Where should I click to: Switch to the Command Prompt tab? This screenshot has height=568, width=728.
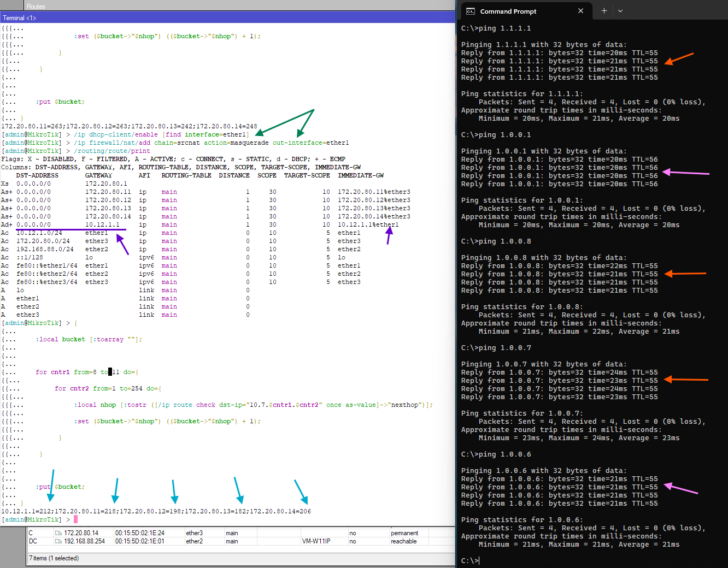tap(508, 11)
